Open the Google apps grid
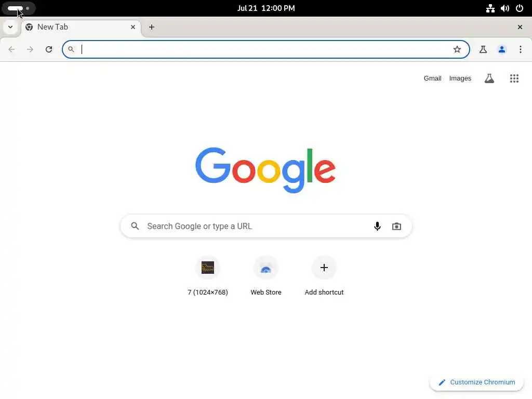532x399 pixels. 514,78
